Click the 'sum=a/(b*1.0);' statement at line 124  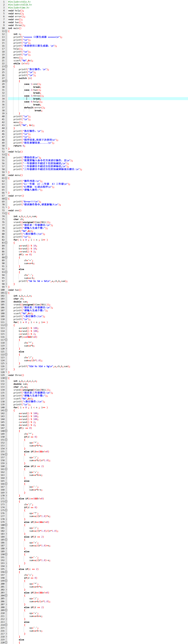coord(33,360)
